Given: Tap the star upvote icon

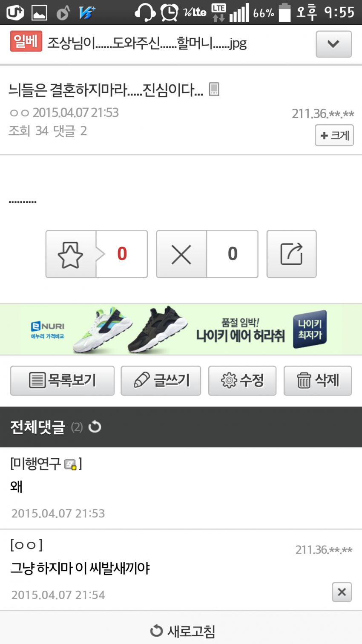Looking at the screenshot, I should click(x=71, y=254).
